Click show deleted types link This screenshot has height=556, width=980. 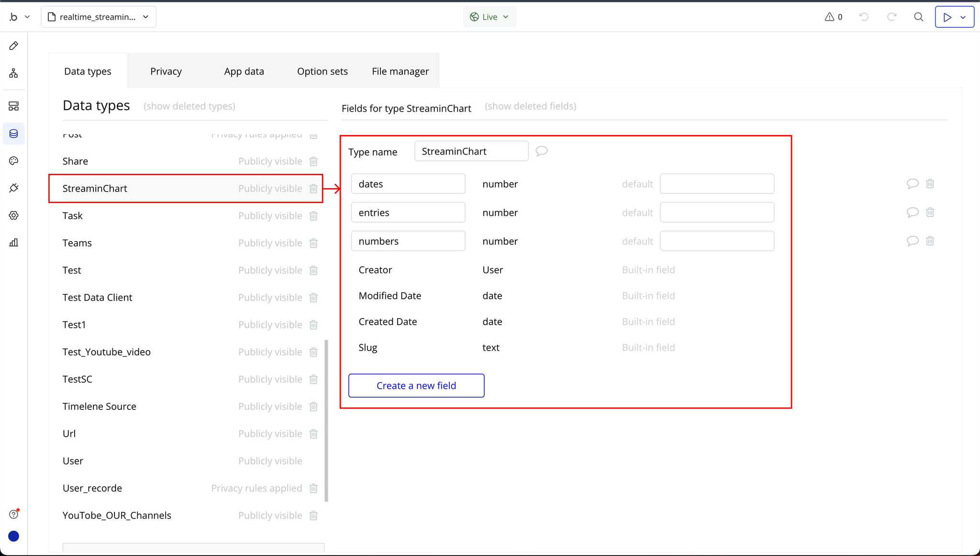pos(189,106)
